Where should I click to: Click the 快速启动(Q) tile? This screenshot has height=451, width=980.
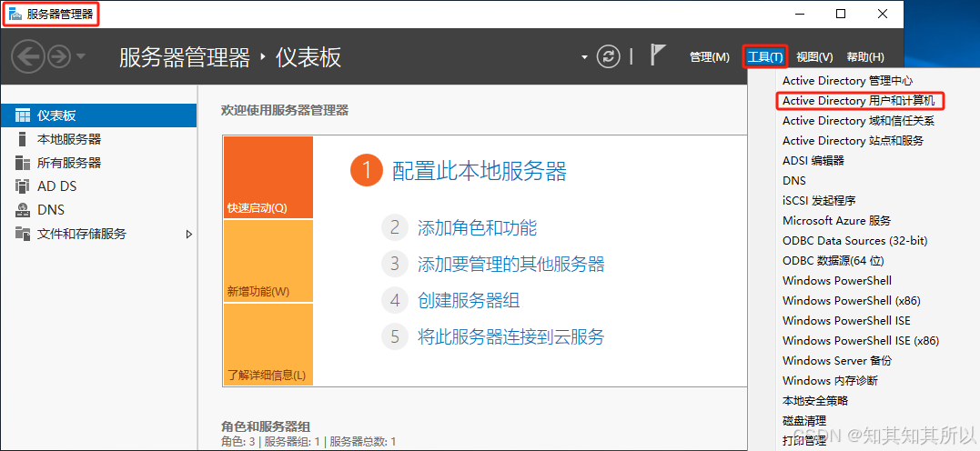click(268, 177)
